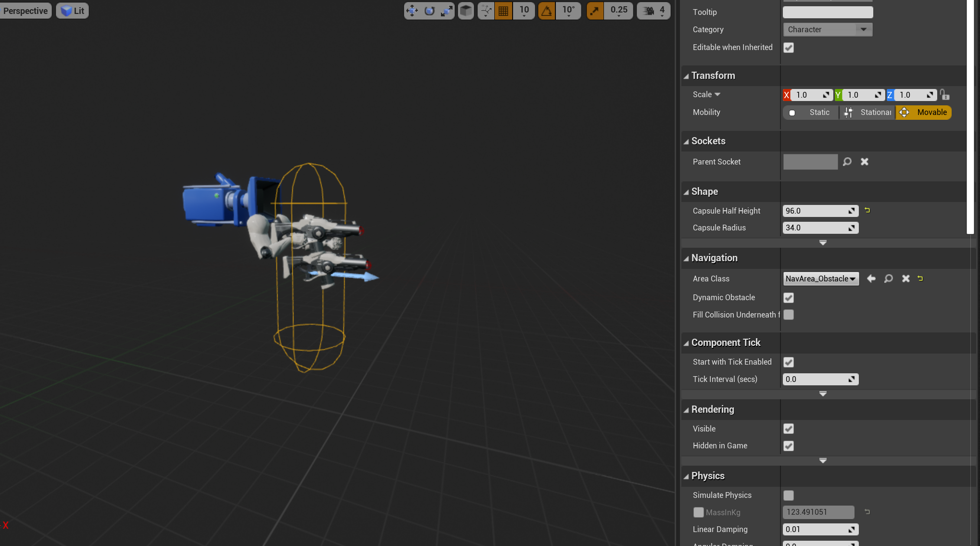Uncheck Start with Tick Enabled
The image size is (980, 546).
click(x=788, y=362)
